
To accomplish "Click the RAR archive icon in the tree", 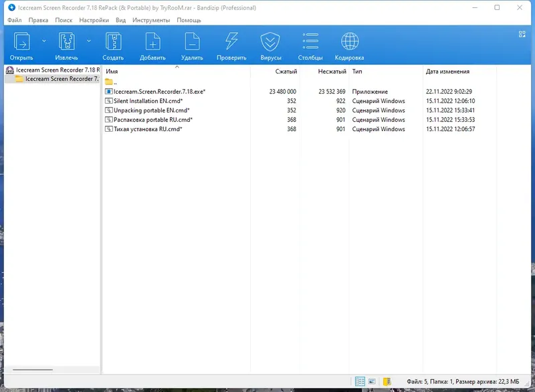I will click(10, 70).
